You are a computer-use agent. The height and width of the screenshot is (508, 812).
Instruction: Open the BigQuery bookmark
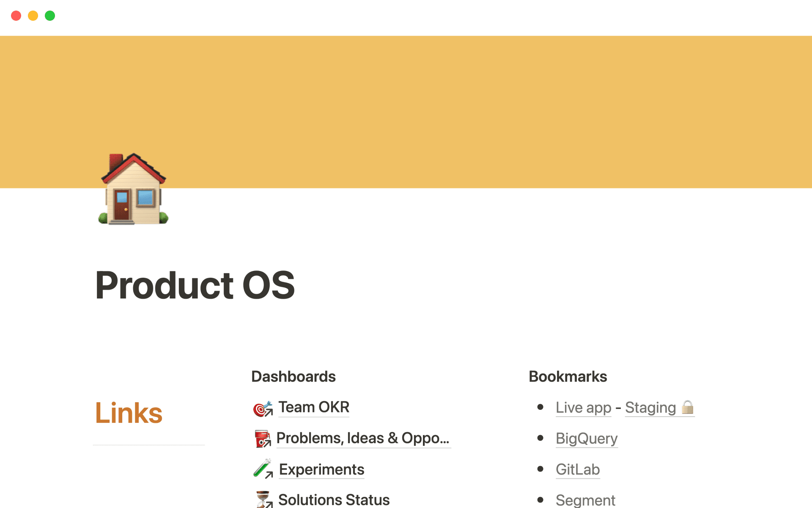[587, 439]
